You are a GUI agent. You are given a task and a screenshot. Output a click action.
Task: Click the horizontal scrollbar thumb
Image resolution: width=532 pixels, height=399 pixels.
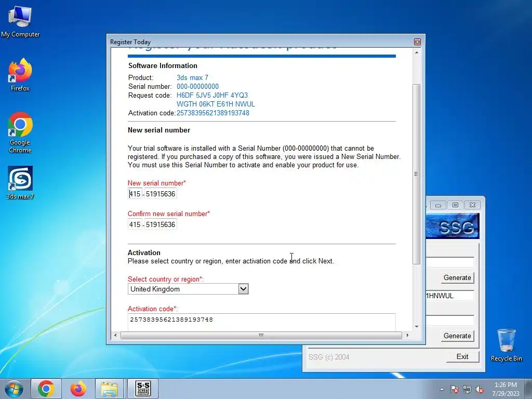coord(261,335)
